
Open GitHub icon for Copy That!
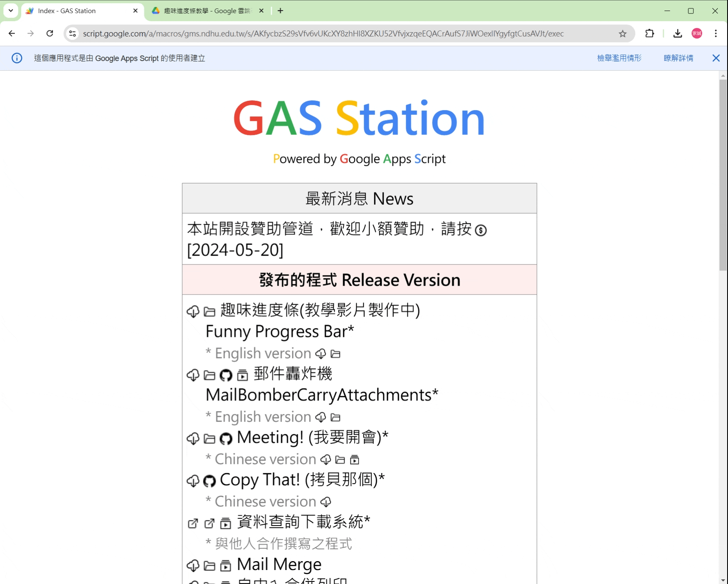(x=209, y=481)
